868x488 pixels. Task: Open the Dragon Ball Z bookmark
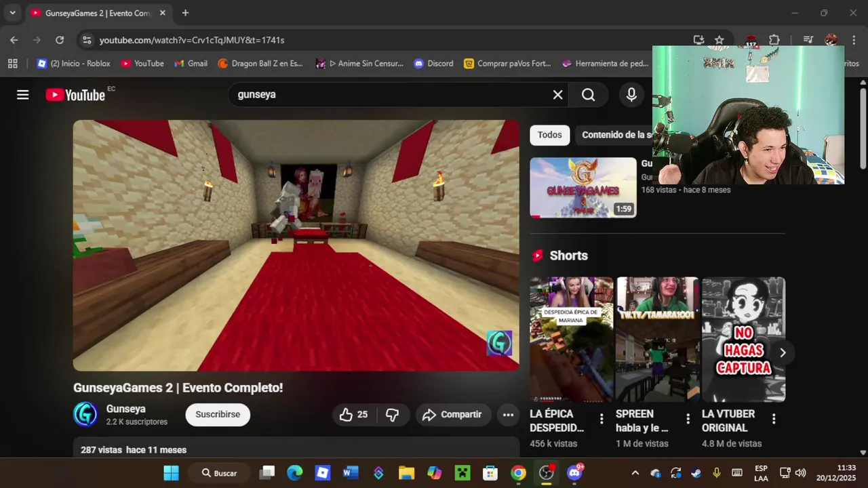(260, 64)
